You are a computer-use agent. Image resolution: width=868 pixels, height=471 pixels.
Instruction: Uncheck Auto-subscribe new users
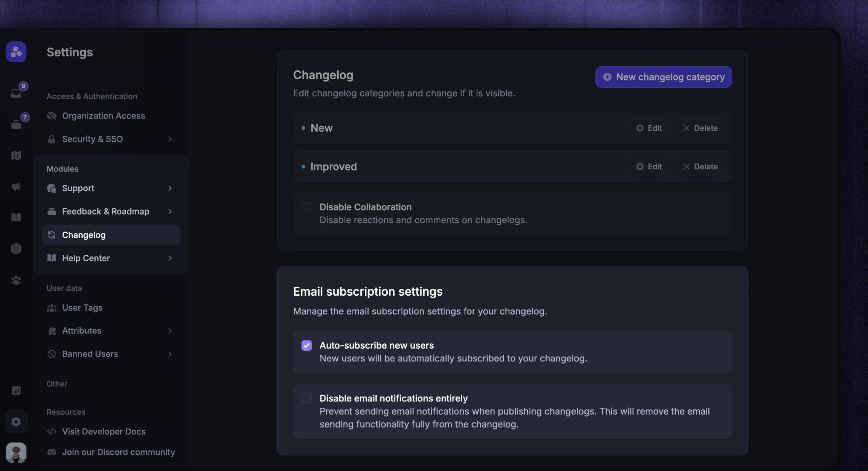pos(307,345)
